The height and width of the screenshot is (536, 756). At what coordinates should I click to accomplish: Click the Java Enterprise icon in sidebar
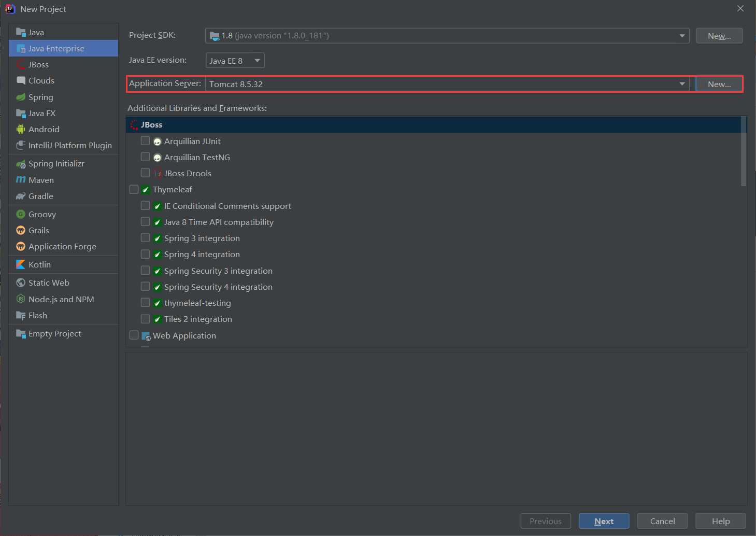[x=21, y=48]
